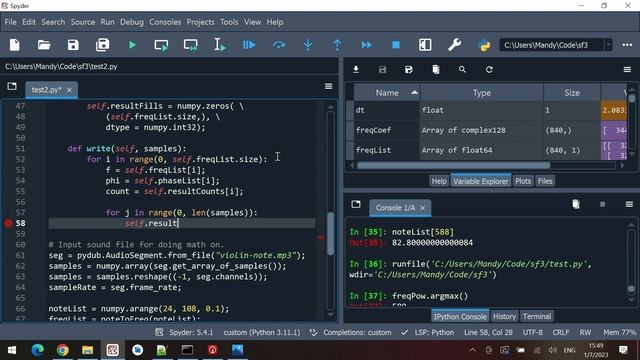The width and height of the screenshot is (640, 360).
Task: Switch to the Terminal tab
Action: (537, 316)
